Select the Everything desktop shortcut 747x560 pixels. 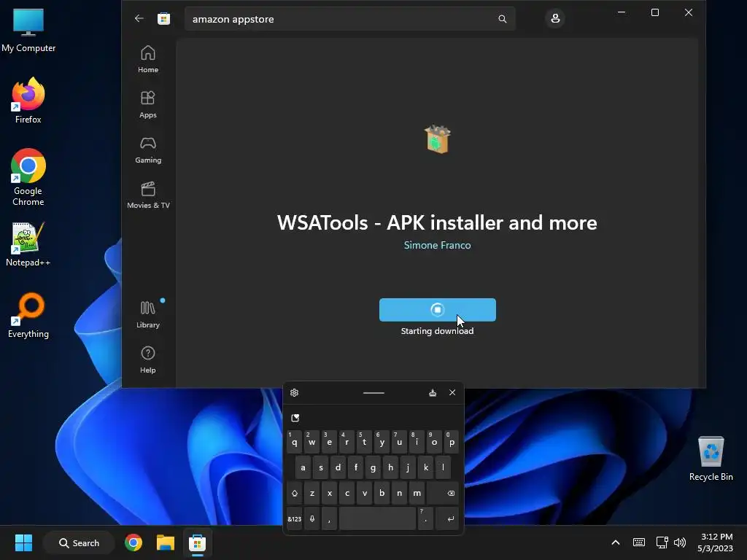pyautogui.click(x=28, y=316)
